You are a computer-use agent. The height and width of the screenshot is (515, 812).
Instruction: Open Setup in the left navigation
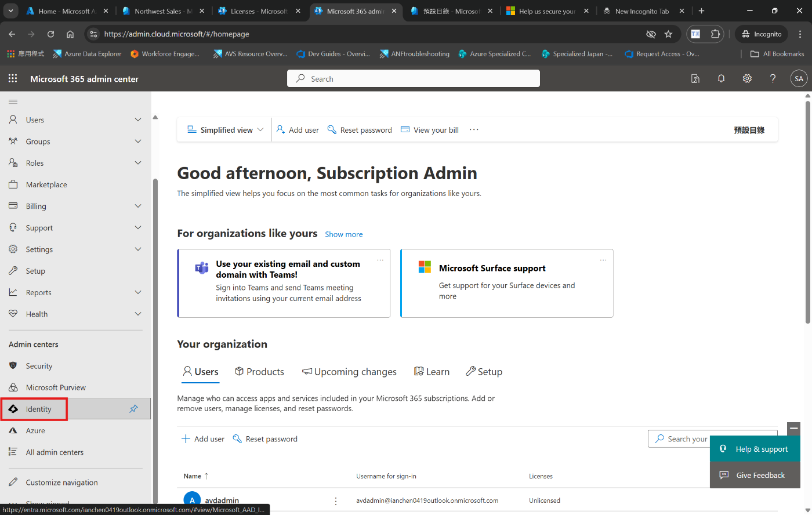[x=35, y=271]
